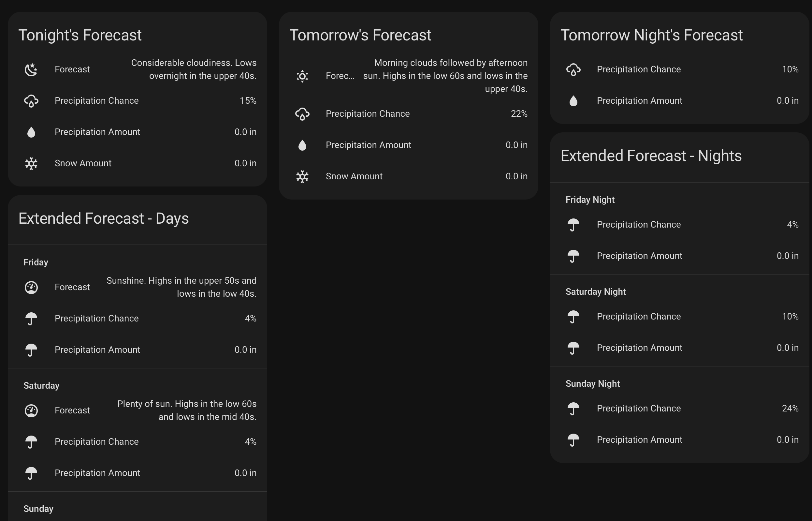
Task: Click the rain cloud icon for tonight's Precipitation Chance
Action: point(31,100)
